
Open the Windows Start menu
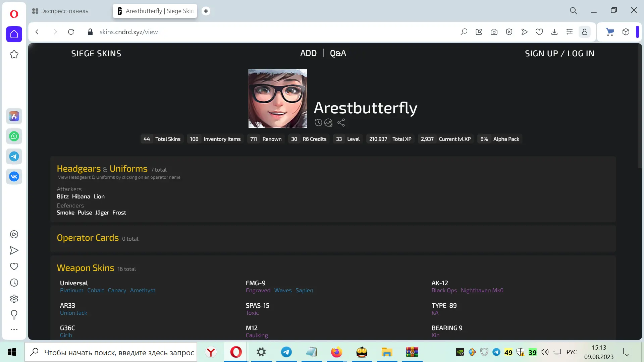click(x=12, y=352)
